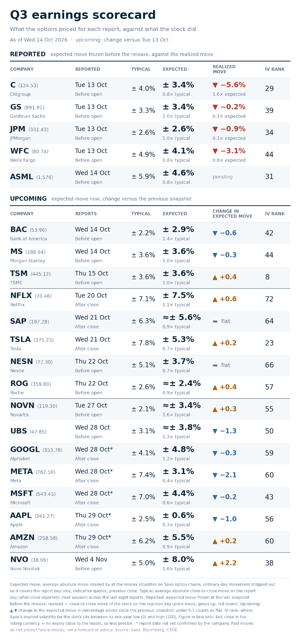Click the IV RANK header in Reported table

click(x=275, y=69)
